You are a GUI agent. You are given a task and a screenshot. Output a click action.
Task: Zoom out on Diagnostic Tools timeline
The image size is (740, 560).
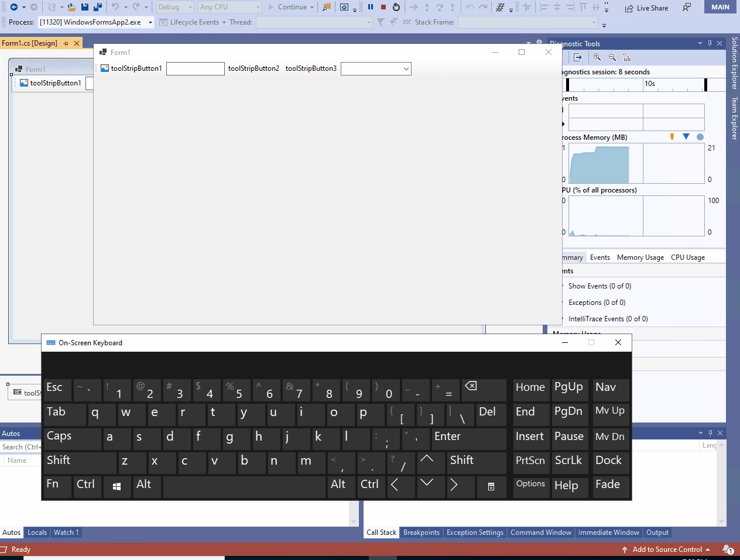pos(612,57)
